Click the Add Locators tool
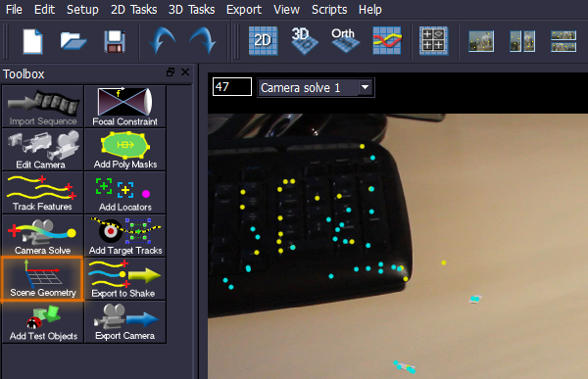This screenshot has width=588, height=379. 125,192
